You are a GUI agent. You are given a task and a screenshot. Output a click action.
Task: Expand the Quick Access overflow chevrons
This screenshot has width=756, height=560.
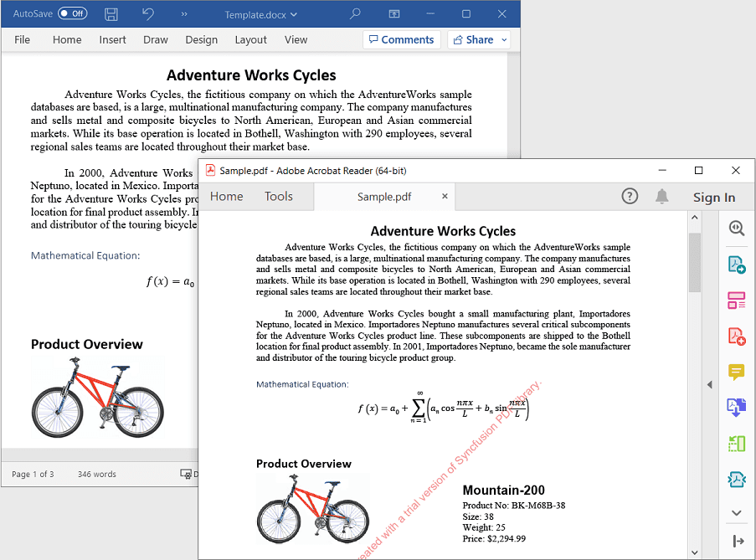tap(184, 14)
